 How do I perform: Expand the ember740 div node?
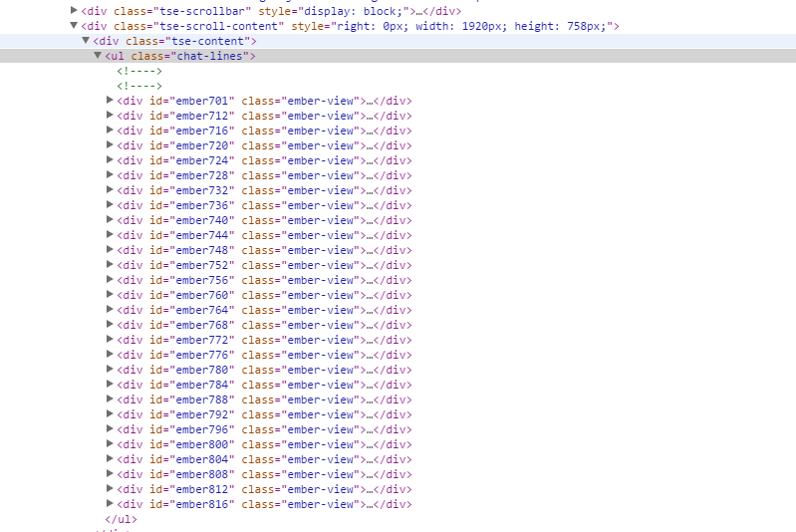(110, 219)
